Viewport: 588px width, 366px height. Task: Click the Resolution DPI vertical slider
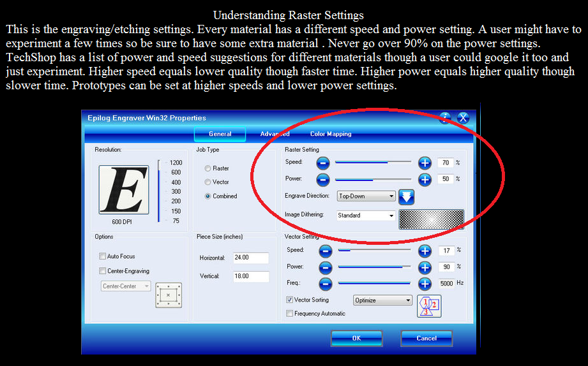[x=159, y=191]
